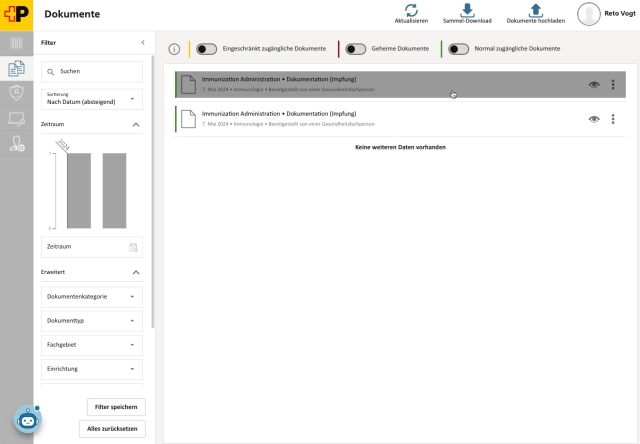640x444 pixels.
Task: Click the 2024 chart year label
Action: tap(64, 144)
